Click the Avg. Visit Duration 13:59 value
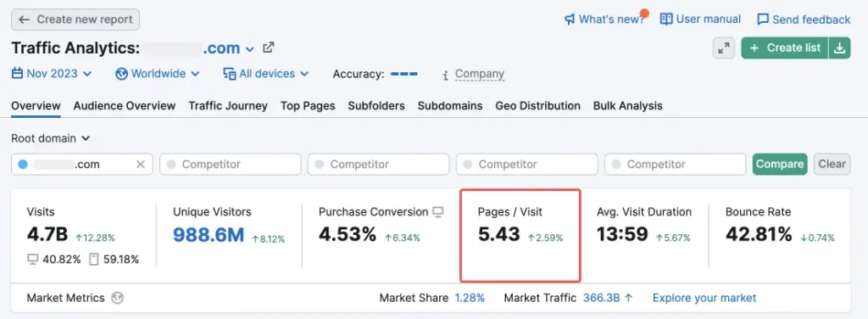Screen dimensions: 868x319 [622, 235]
